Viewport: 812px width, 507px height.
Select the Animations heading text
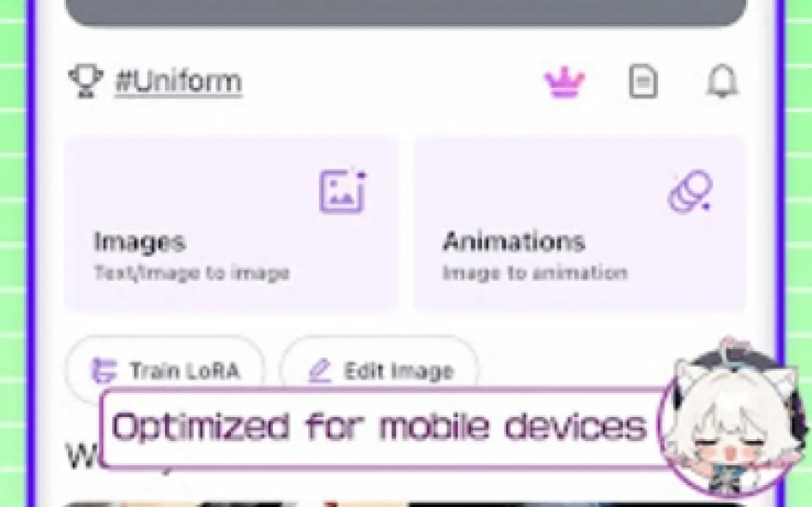coord(514,242)
